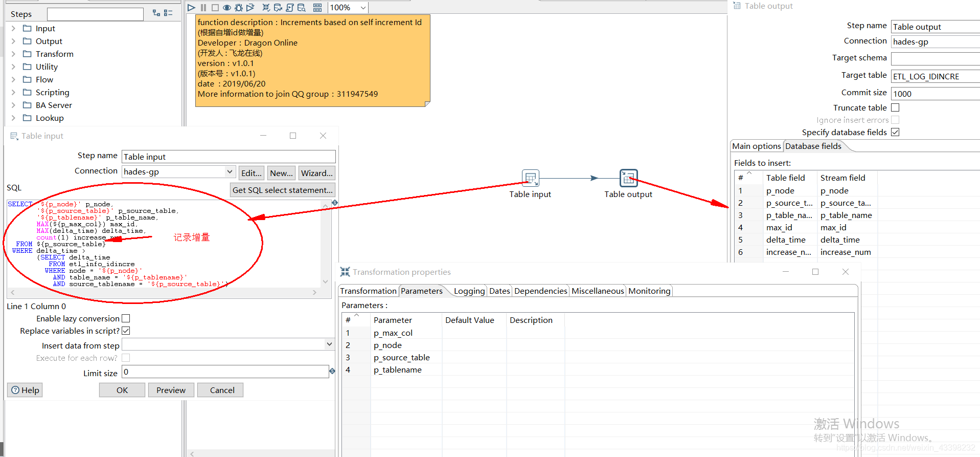Select the Table input step on canvas
980x457 pixels.
click(x=531, y=178)
